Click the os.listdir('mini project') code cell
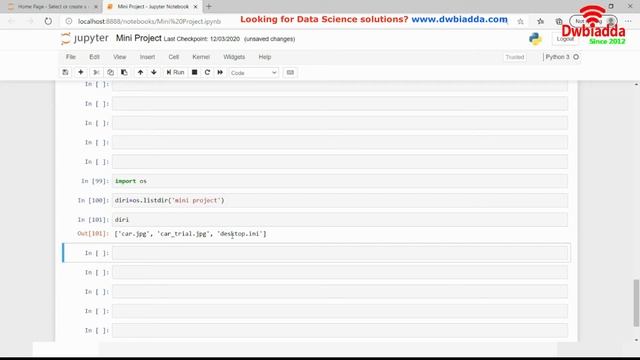Screen dimensions: 640x360 pyautogui.click(x=340, y=200)
